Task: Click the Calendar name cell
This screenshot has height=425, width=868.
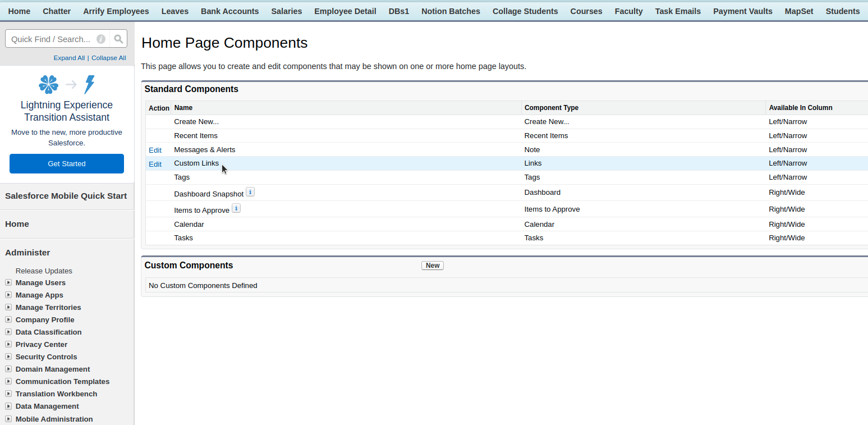Action: (189, 224)
